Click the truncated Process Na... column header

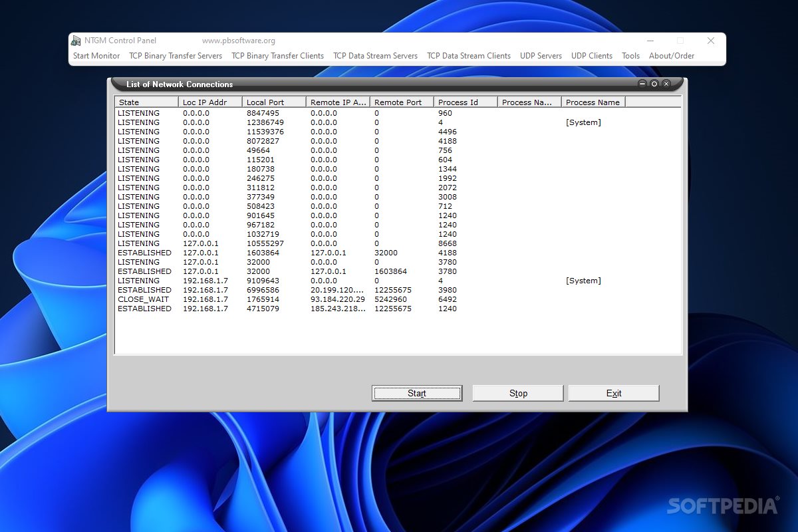pyautogui.click(x=529, y=102)
